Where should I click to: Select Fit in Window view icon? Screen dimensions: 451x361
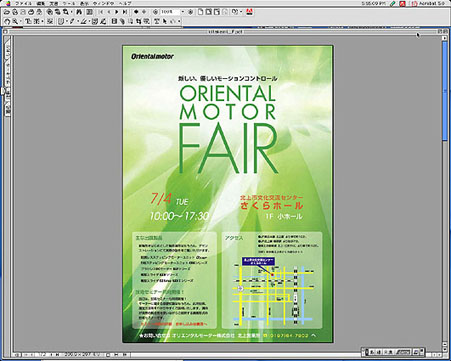point(209,12)
